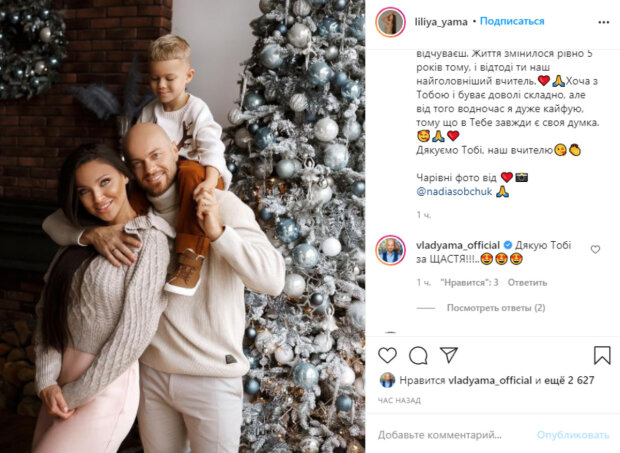This screenshot has height=453, width=620.
Task: Click the small liker avatar beside Нравится
Action: tap(387, 380)
